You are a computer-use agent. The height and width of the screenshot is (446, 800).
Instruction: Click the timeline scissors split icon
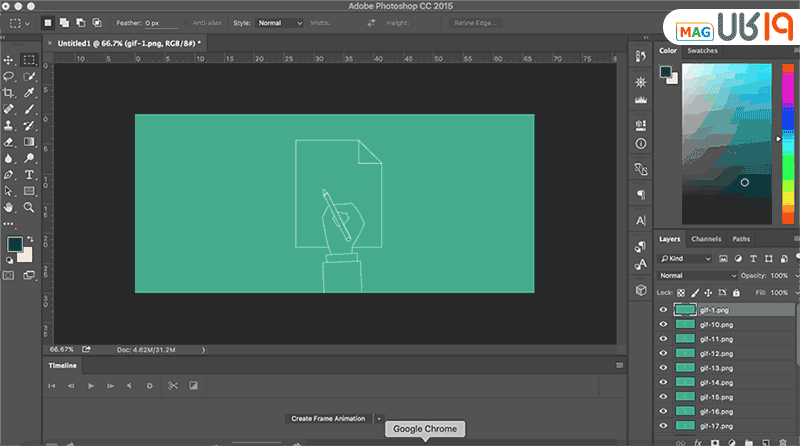[172, 385]
